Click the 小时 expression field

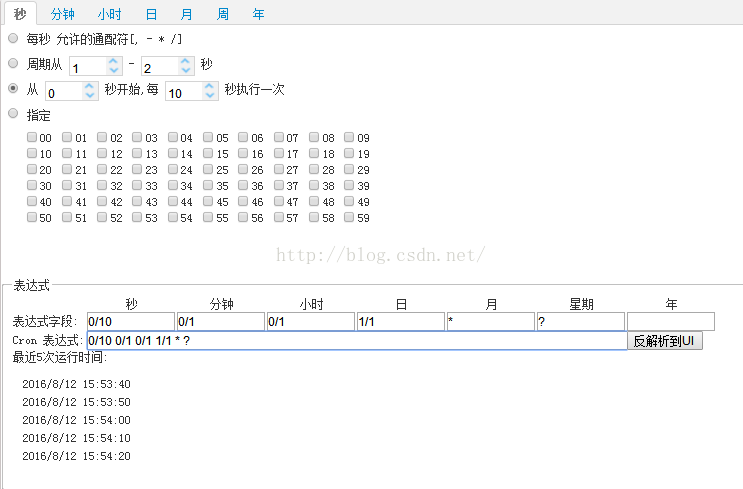click(x=311, y=322)
